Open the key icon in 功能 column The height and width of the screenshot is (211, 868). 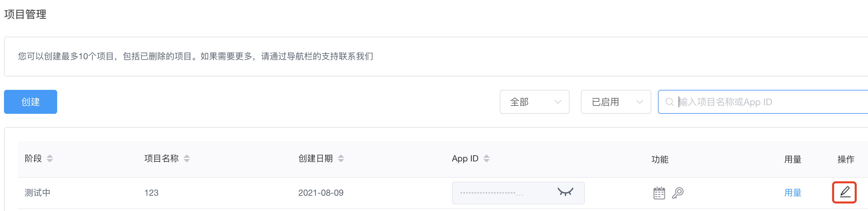(x=678, y=193)
